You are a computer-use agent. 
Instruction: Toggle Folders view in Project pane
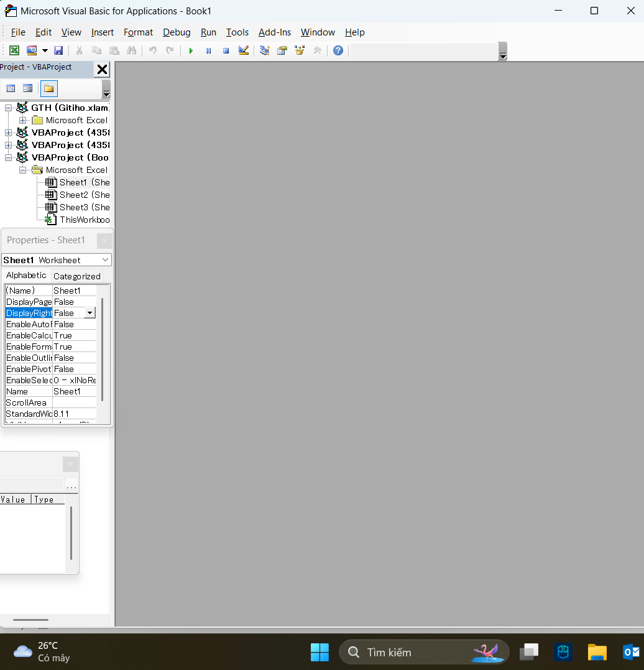(48, 88)
